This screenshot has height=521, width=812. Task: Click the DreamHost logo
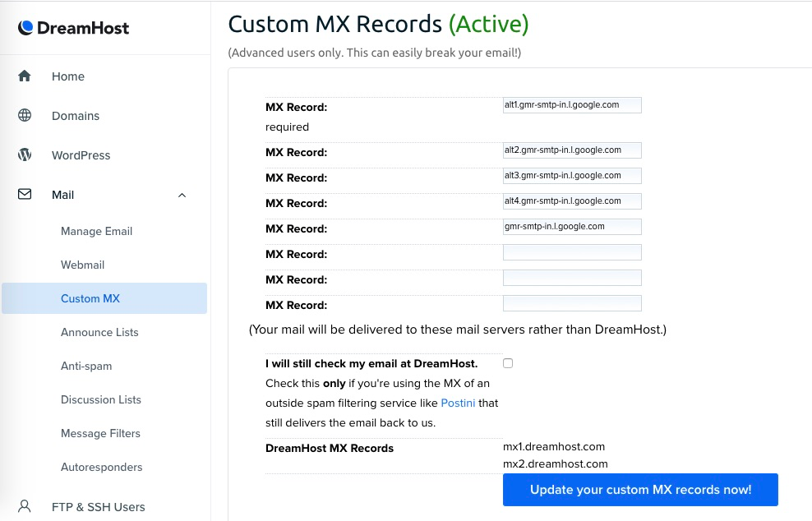coord(73,28)
